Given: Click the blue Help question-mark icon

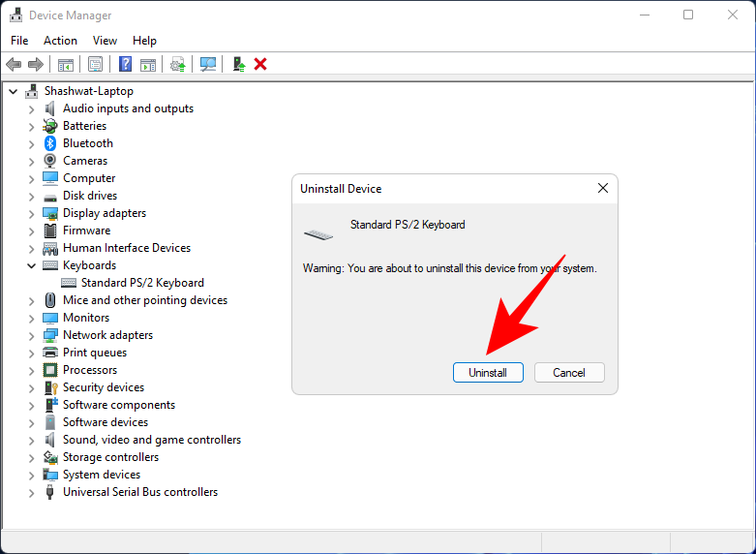Looking at the screenshot, I should [125, 64].
